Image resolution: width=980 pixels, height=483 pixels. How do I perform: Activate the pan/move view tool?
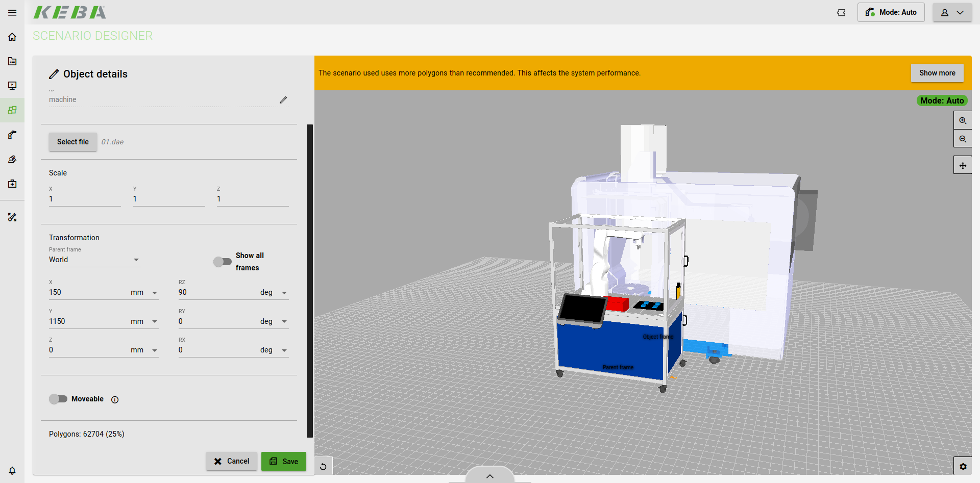[963, 165]
